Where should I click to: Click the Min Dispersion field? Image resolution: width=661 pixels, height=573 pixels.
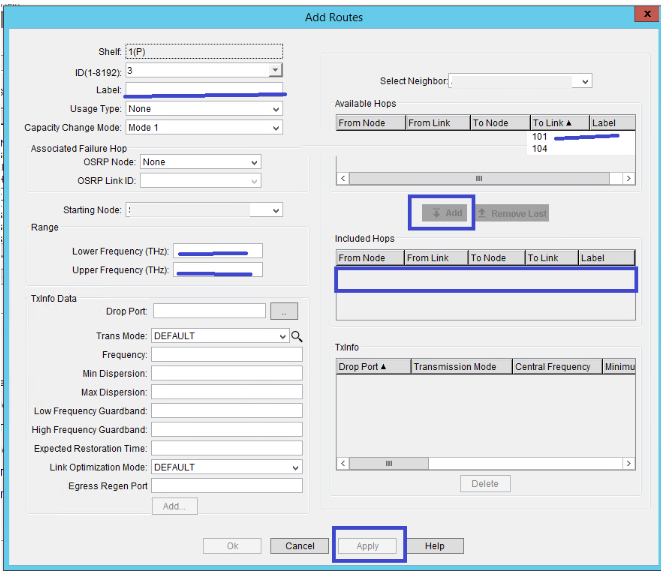[227, 373]
